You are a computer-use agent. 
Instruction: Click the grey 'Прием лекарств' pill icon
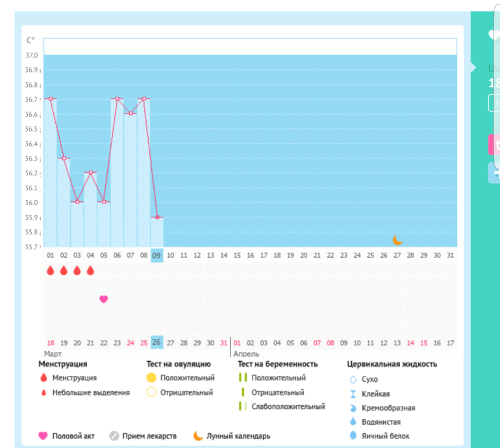[114, 436]
